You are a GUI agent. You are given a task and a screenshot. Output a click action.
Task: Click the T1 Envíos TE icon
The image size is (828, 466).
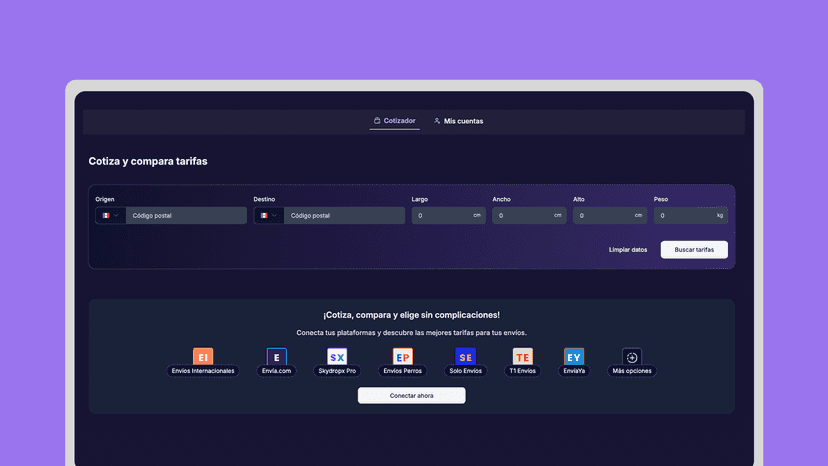click(x=522, y=357)
